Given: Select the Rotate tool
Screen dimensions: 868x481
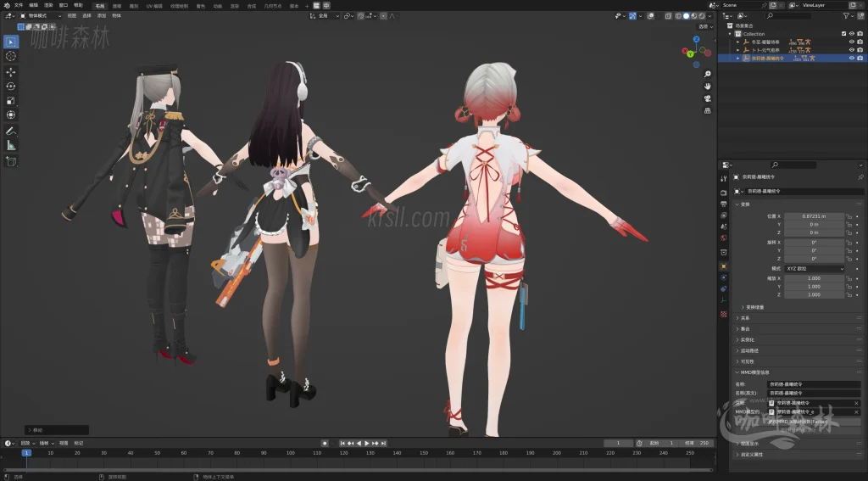Looking at the screenshot, I should click(10, 86).
